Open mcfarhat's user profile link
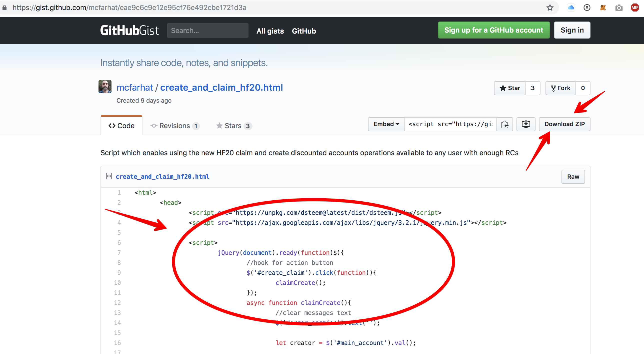Viewport: 644px width, 354px height. 134,87
